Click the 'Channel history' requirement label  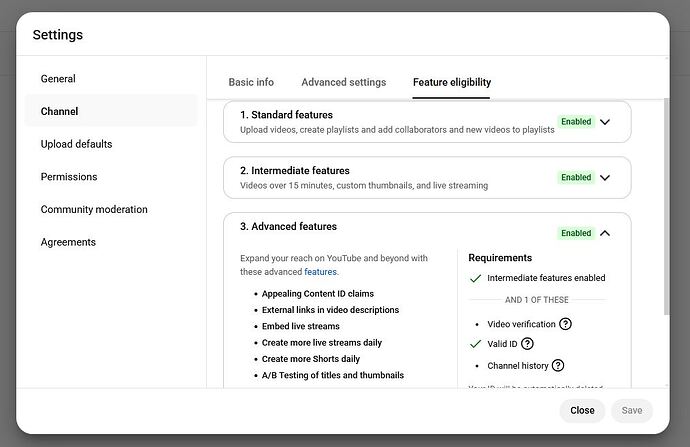coord(518,366)
